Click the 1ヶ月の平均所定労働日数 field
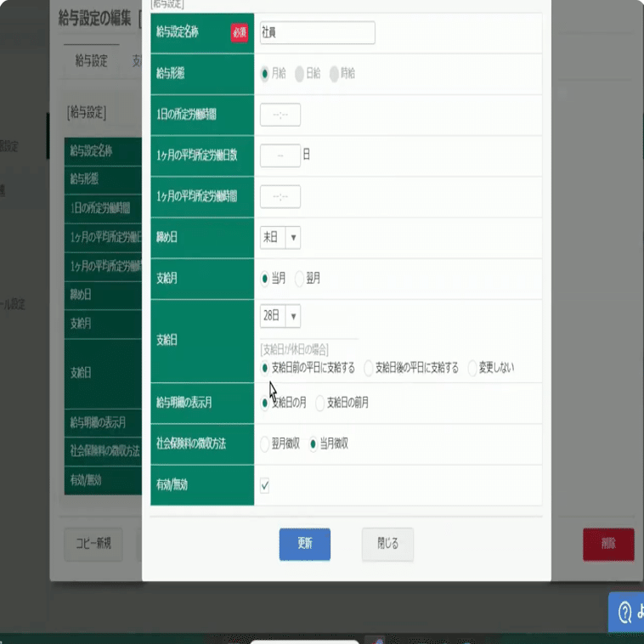Image resolution: width=644 pixels, height=644 pixels. click(x=280, y=155)
